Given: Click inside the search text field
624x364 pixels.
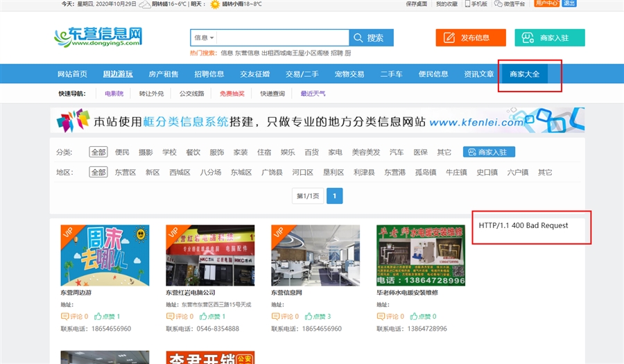Looking at the screenshot, I should 283,37.
